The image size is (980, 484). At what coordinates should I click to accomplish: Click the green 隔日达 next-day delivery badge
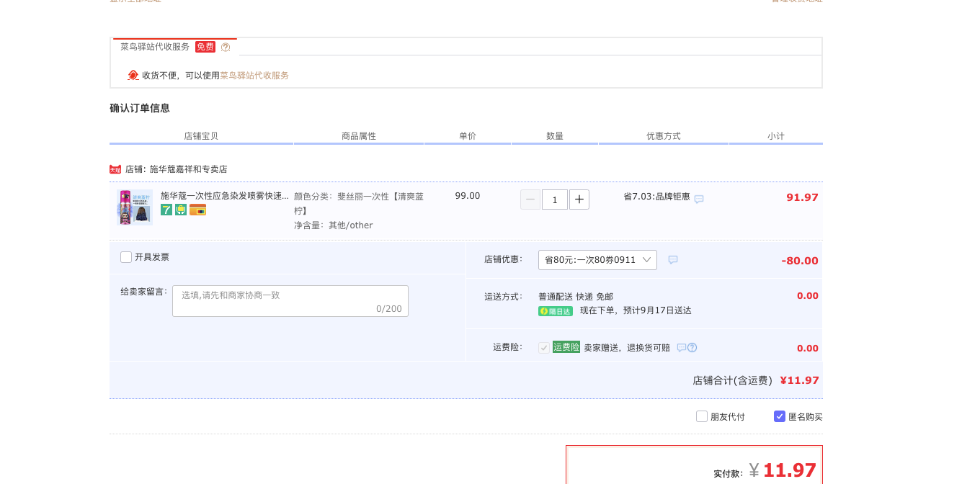(x=556, y=311)
